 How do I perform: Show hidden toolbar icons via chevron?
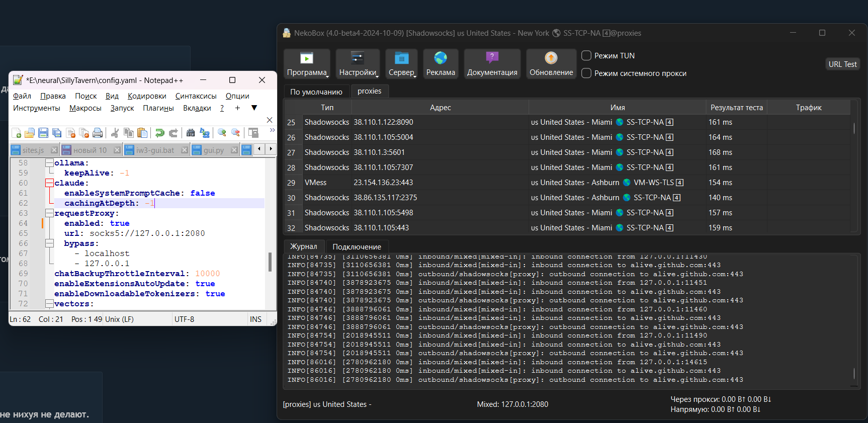click(x=272, y=130)
